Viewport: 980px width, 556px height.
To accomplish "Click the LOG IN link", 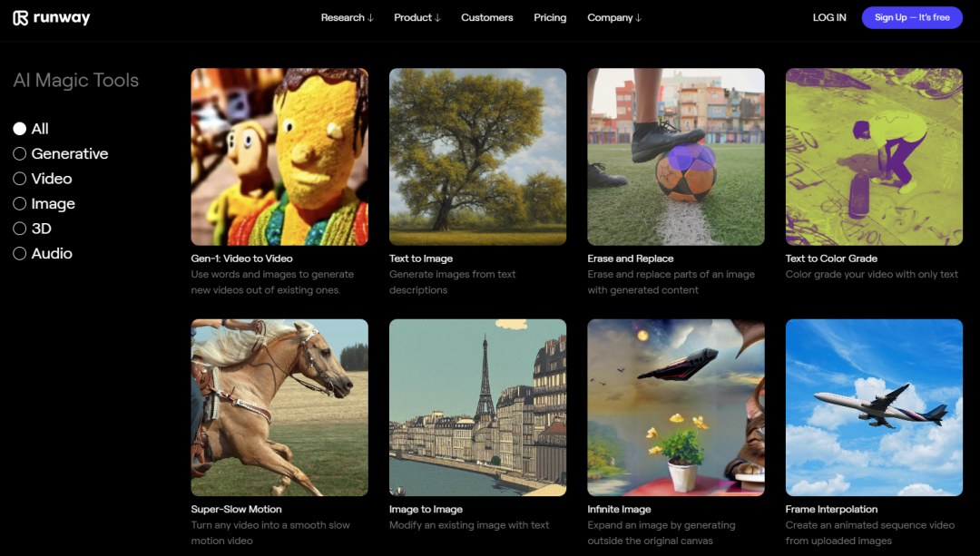I will 829,18.
